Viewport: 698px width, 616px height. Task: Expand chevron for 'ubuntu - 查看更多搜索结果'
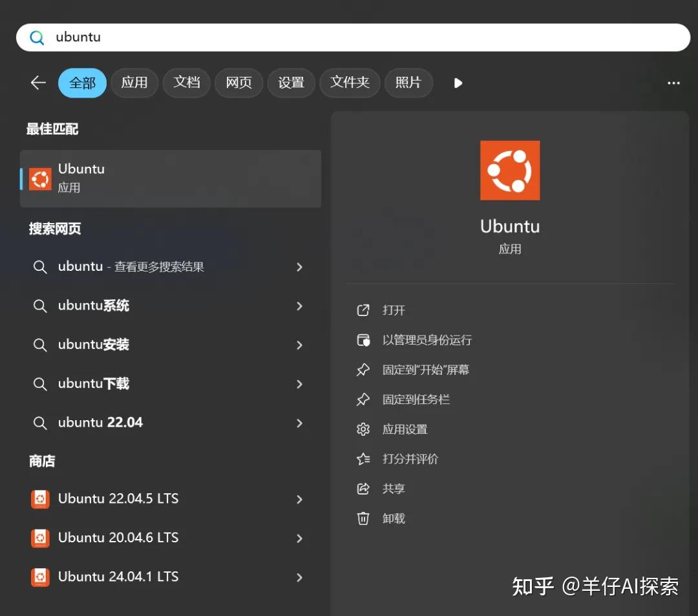299,267
